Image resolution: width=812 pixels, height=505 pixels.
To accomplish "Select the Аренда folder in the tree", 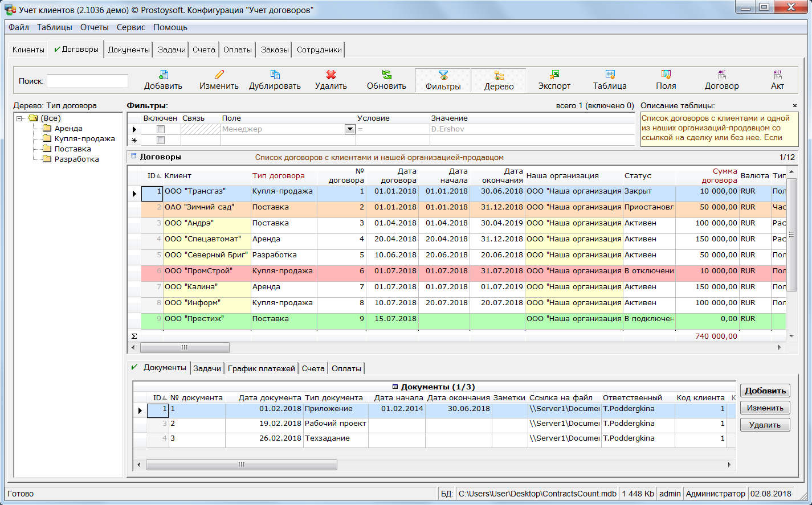I will tap(68, 129).
